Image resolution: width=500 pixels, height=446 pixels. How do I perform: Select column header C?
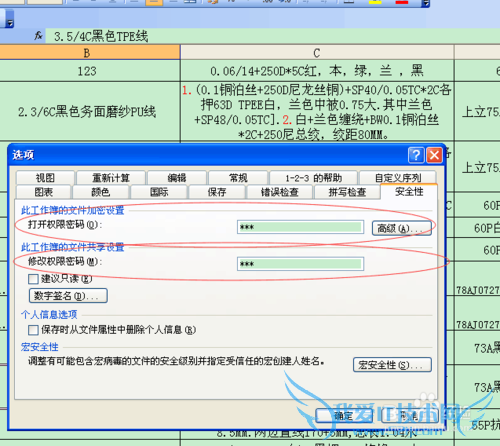[317, 53]
